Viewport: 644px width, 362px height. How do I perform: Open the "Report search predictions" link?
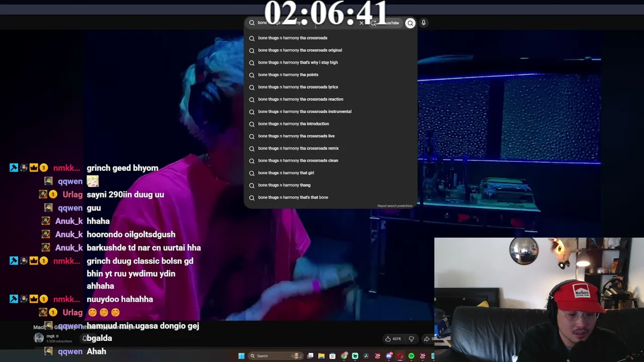(x=395, y=206)
